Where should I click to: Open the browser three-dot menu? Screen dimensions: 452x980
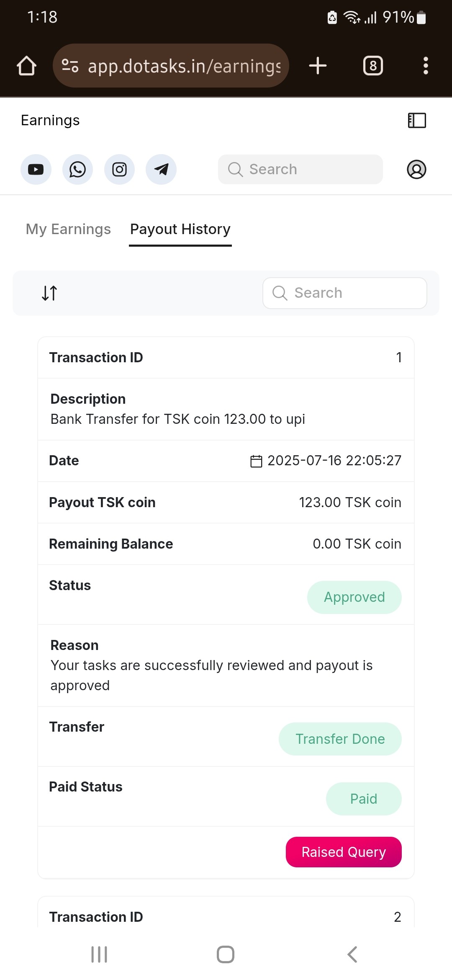[426, 66]
